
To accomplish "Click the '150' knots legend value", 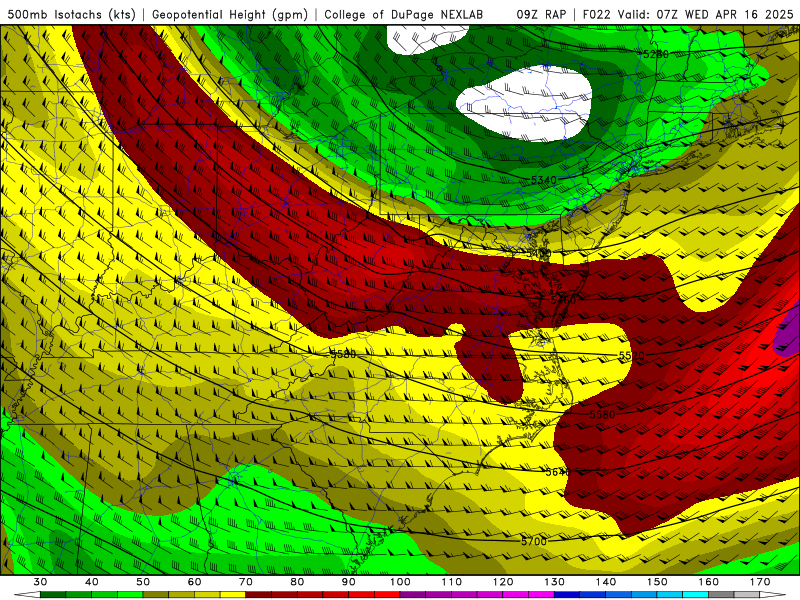I will point(657,582).
